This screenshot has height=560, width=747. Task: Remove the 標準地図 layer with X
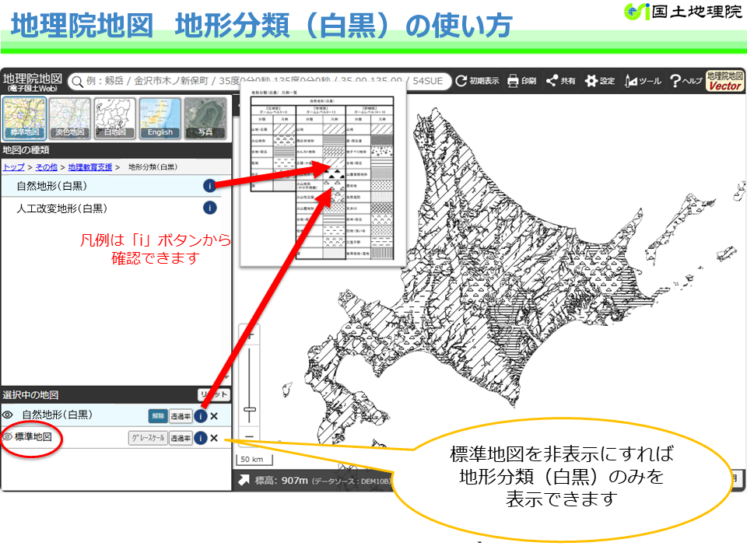214,438
